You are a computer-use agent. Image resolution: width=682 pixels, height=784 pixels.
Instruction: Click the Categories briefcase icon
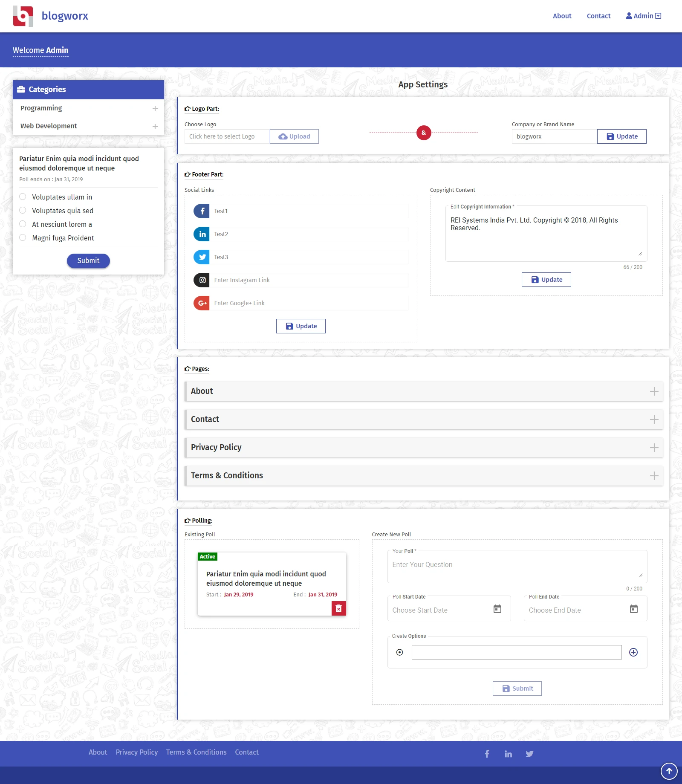click(x=21, y=89)
